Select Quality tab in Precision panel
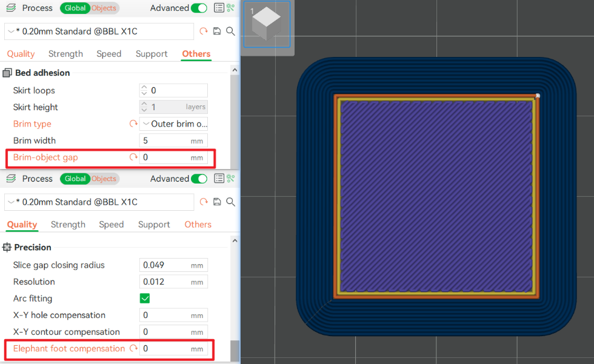 pos(22,224)
